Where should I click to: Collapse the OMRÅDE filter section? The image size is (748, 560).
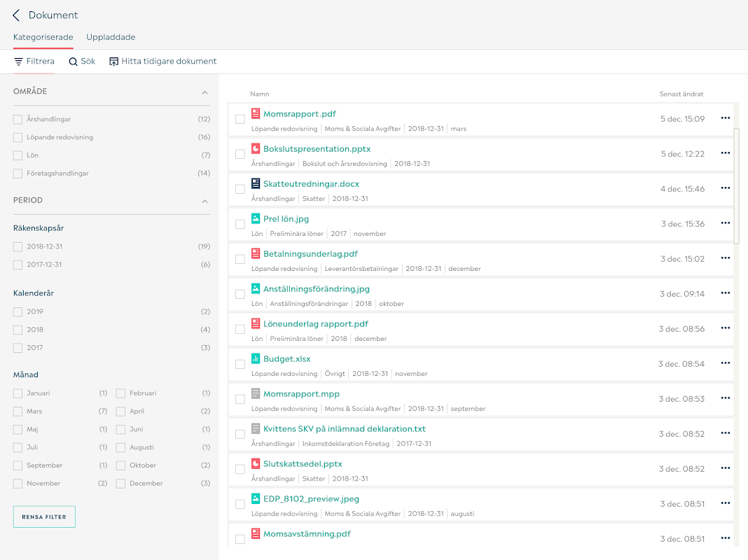[205, 92]
